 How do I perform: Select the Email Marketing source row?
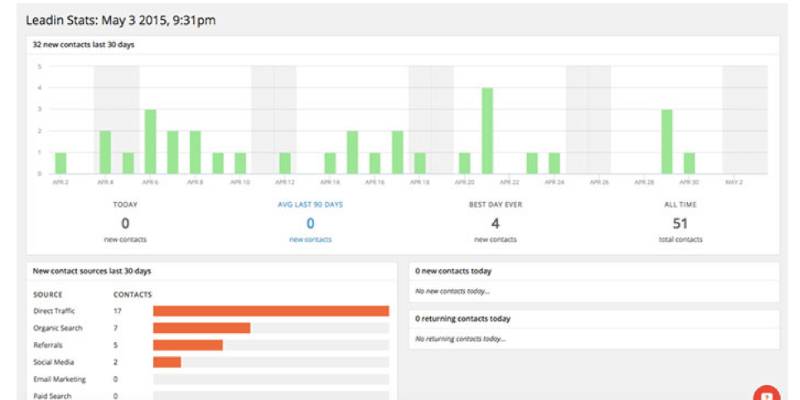[211, 380]
